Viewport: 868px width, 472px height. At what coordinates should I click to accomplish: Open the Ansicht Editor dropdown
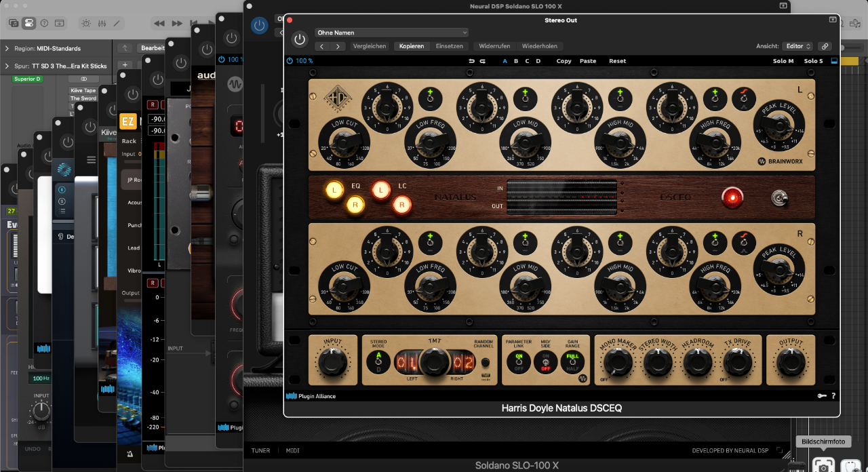coord(797,46)
